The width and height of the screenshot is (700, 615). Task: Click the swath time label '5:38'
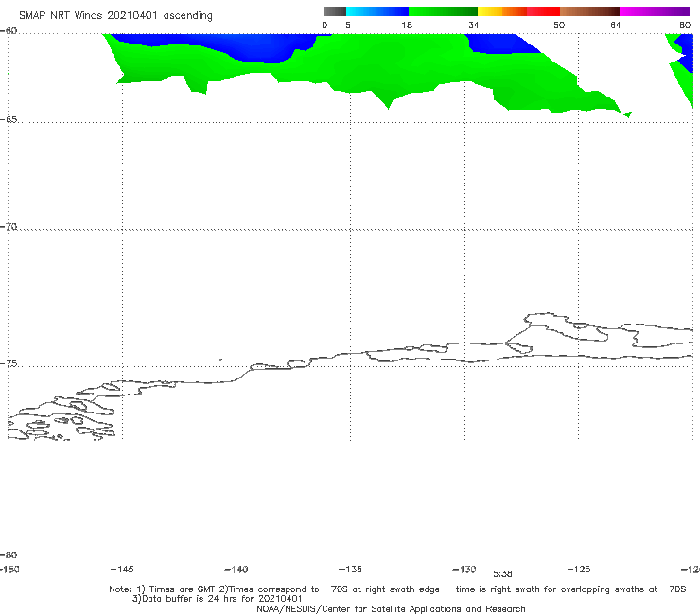pyautogui.click(x=502, y=574)
